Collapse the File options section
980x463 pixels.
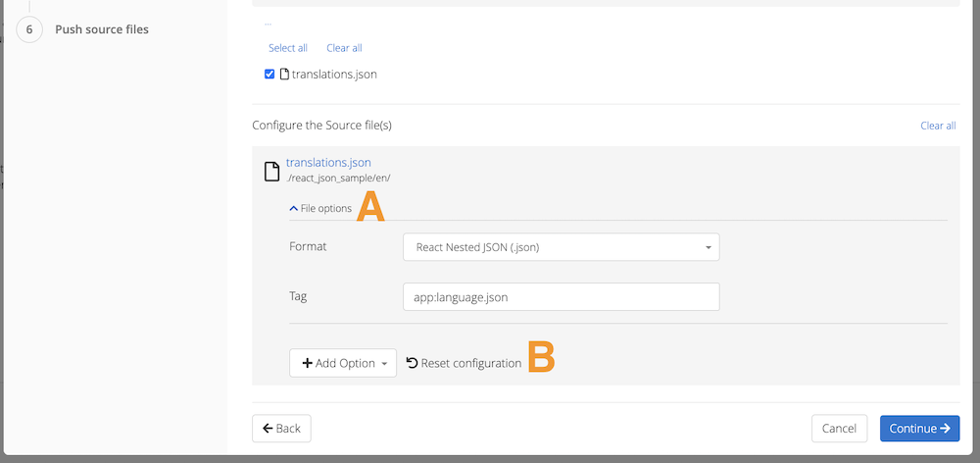tap(320, 208)
